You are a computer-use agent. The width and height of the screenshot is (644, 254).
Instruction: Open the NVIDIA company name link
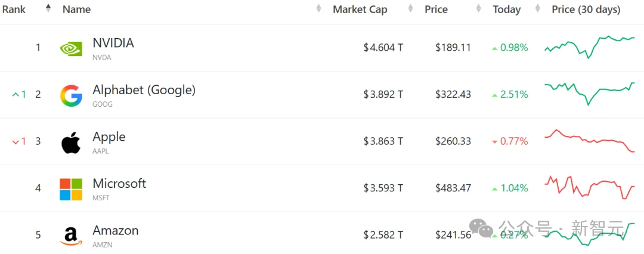pyautogui.click(x=113, y=43)
